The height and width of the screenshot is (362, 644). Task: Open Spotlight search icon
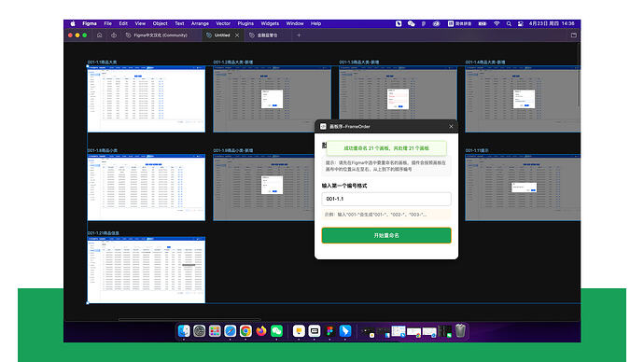click(x=509, y=24)
